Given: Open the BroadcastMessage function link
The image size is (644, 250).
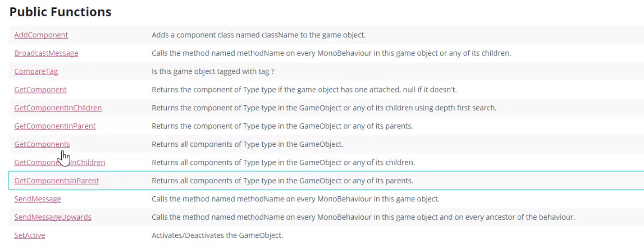Looking at the screenshot, I should (46, 53).
